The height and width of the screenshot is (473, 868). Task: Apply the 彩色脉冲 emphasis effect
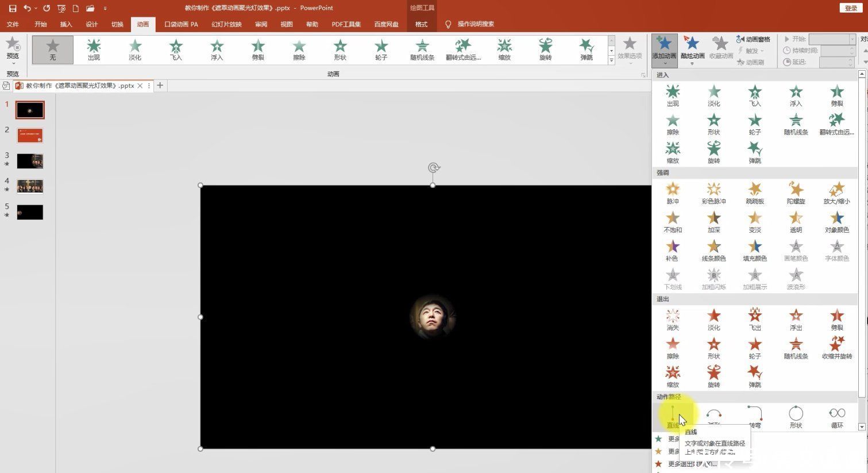[713, 193]
